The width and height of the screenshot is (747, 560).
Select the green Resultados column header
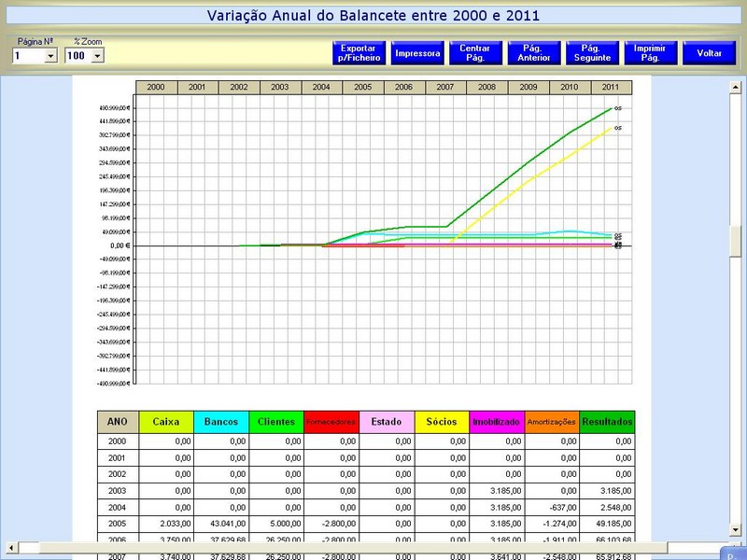[607, 422]
